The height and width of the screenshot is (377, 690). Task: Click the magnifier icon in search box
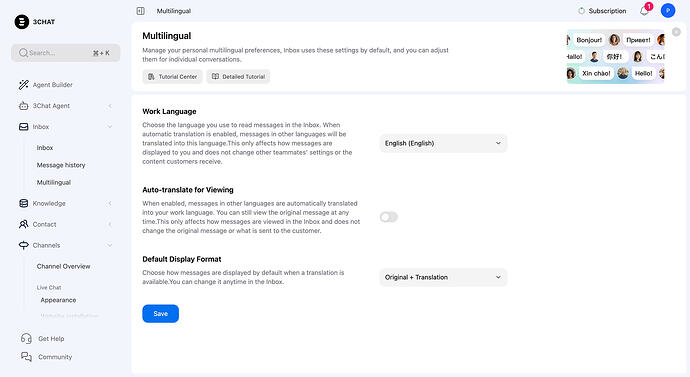tap(23, 53)
